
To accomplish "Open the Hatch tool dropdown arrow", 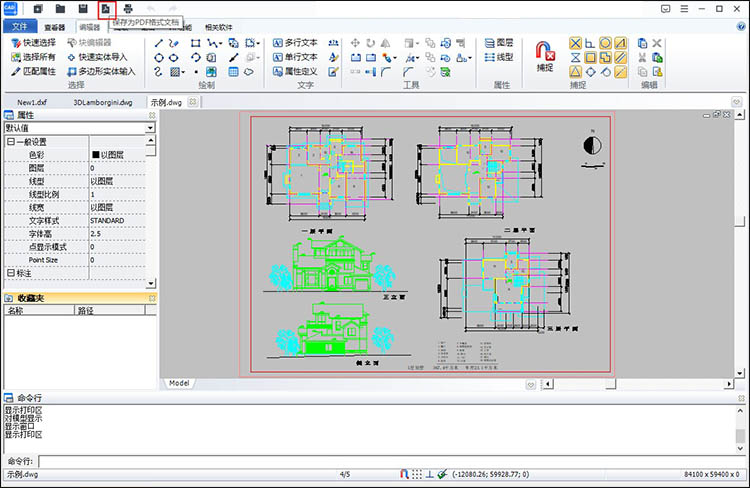I will click(x=183, y=72).
